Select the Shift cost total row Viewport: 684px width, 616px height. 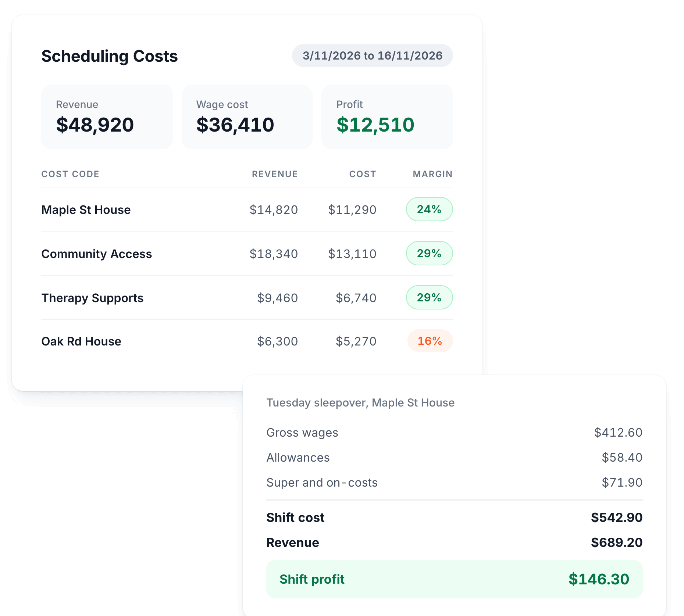pos(455,517)
